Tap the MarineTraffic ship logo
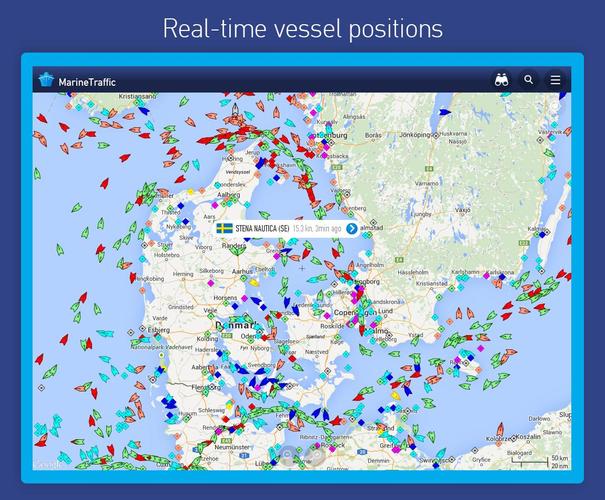This screenshot has width=605, height=500. click(46, 80)
